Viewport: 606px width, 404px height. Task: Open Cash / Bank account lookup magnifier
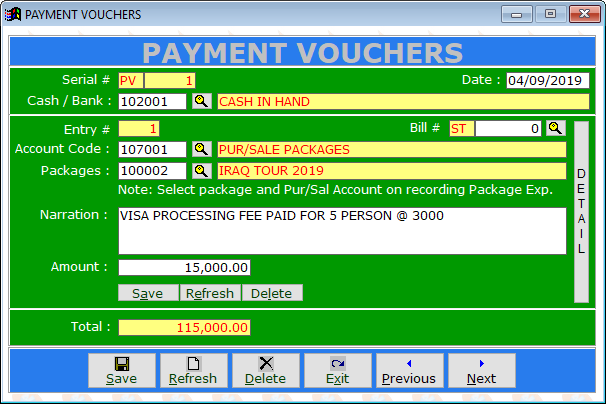pyautogui.click(x=201, y=101)
